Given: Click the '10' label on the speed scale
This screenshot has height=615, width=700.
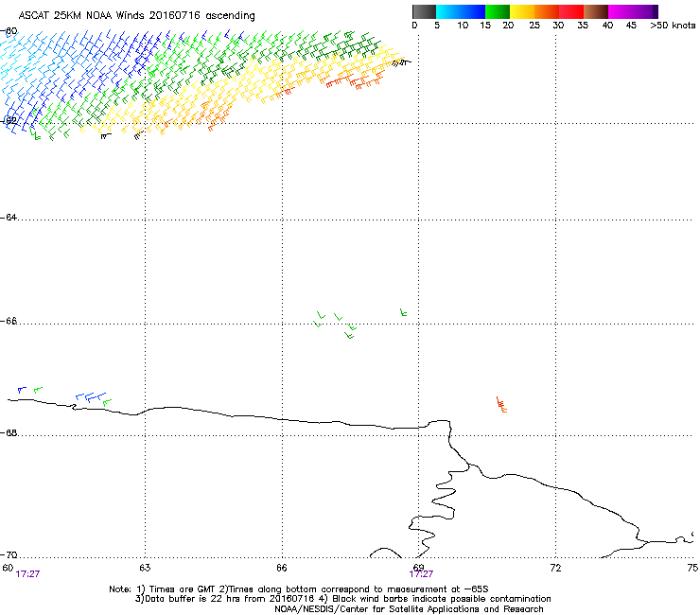Looking at the screenshot, I should (463, 26).
